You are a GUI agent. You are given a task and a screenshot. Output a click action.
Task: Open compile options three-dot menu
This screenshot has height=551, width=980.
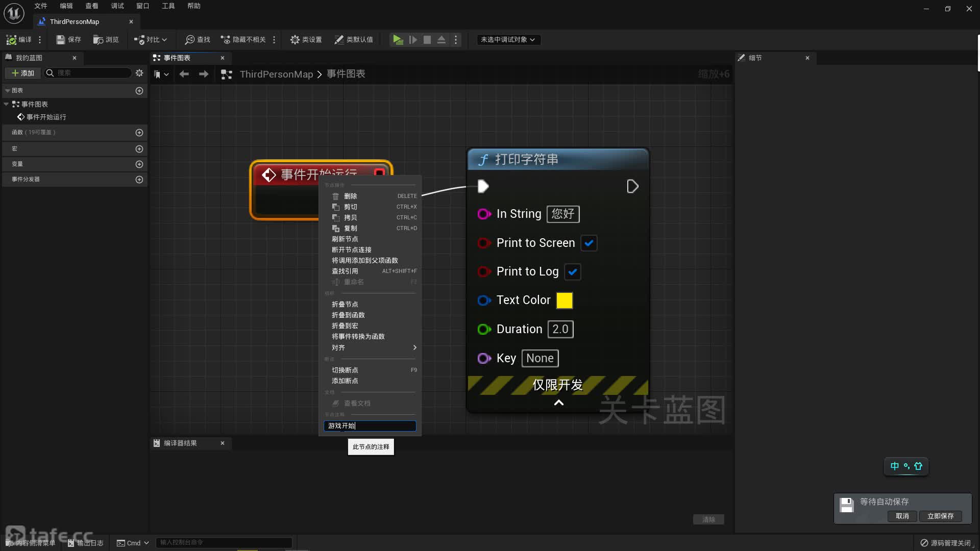click(x=40, y=39)
